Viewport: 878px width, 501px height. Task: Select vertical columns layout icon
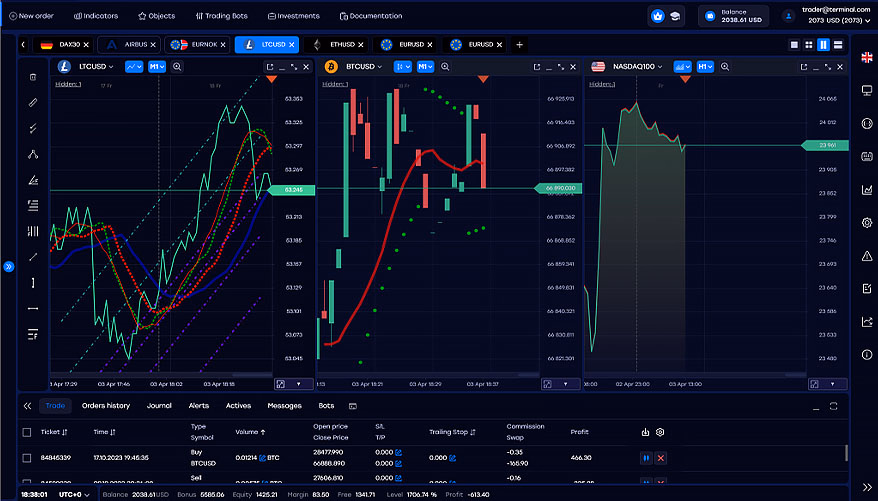(x=823, y=45)
